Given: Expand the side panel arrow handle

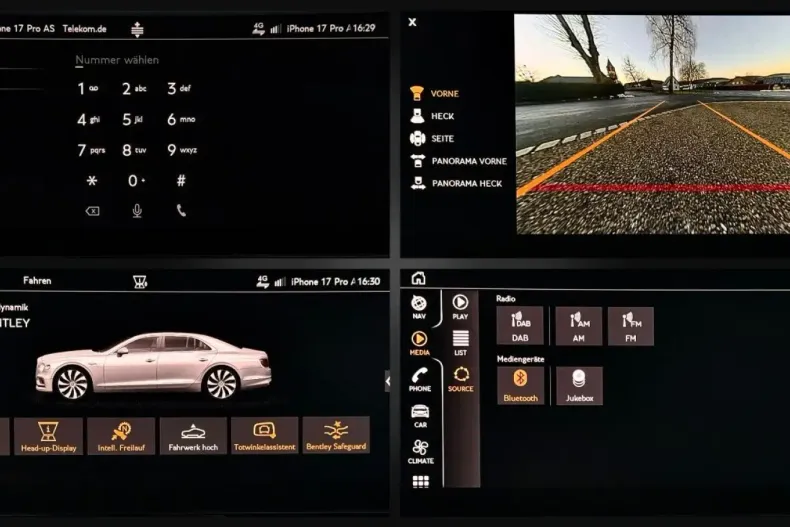Looking at the screenshot, I should click(388, 380).
